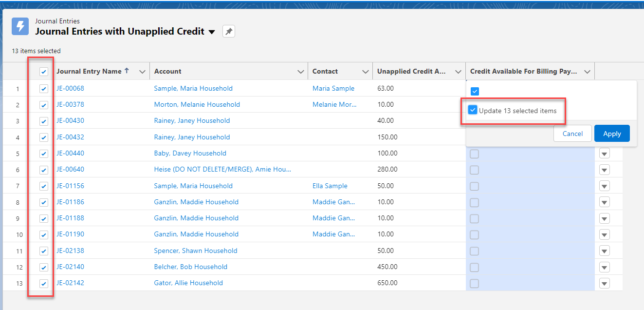
Task: Open the row actions menu for JE-01188
Action: (x=604, y=218)
